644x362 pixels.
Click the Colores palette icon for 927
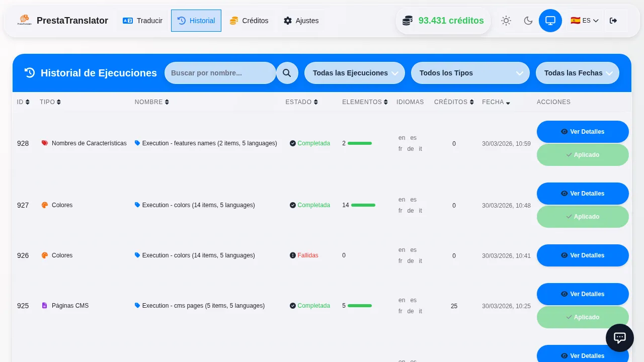tap(45, 205)
